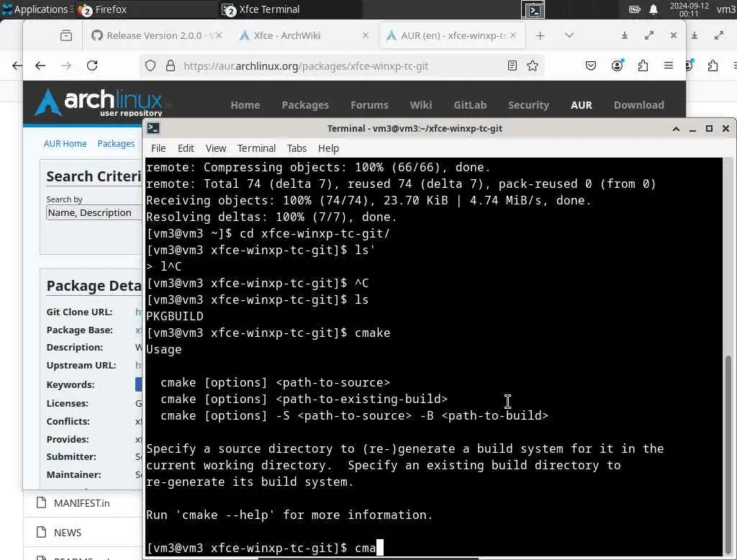Open the terminal Edit menu
This screenshot has height=560, width=737.
tap(186, 148)
